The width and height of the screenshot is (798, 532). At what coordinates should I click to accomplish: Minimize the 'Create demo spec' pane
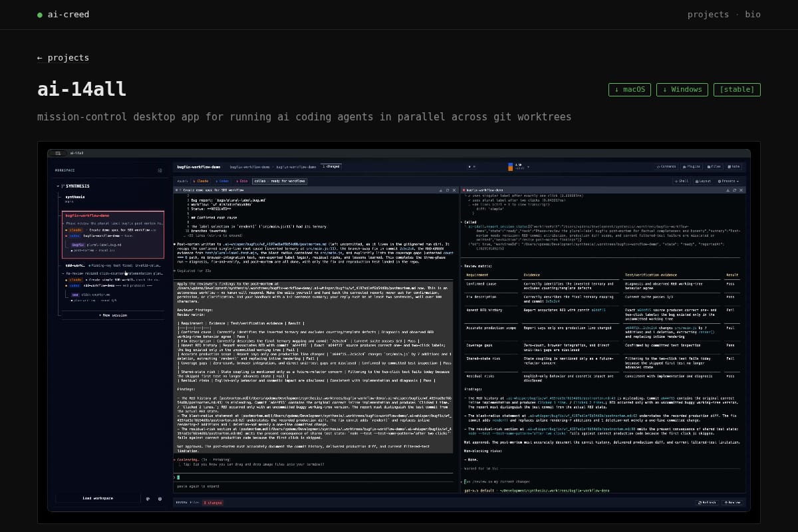(441, 190)
